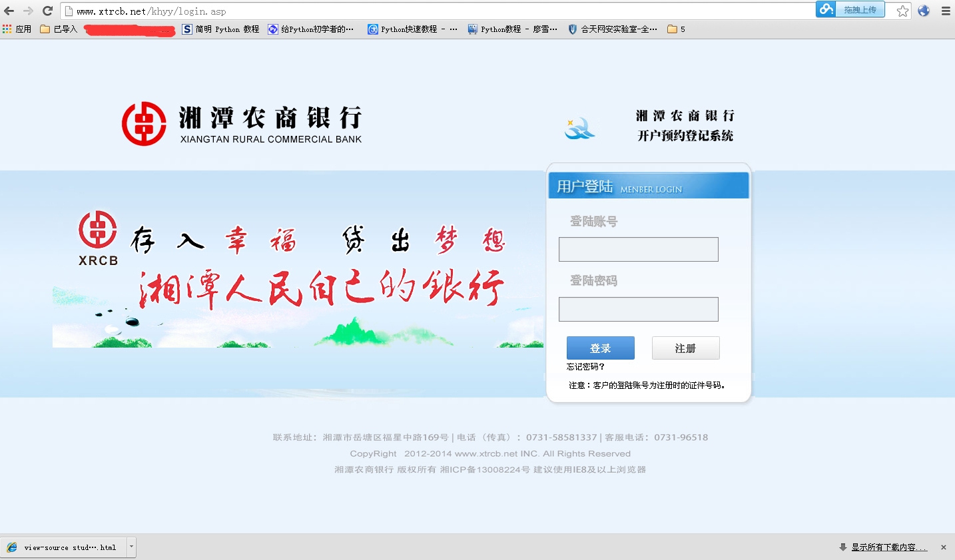955x560 pixels.
Task: Click the Xiangtan Rural Commercial Bank red logo
Action: (144, 124)
